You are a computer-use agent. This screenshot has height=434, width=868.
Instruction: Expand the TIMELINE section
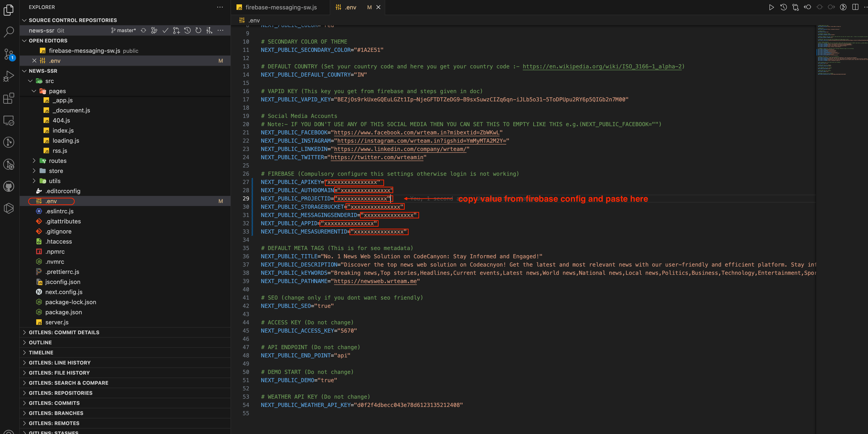tap(41, 352)
